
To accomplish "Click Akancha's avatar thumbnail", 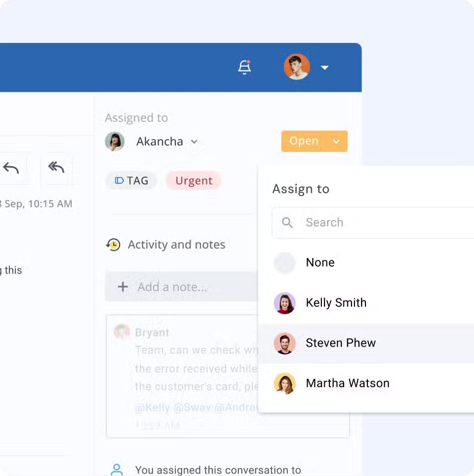I will pos(115,142).
